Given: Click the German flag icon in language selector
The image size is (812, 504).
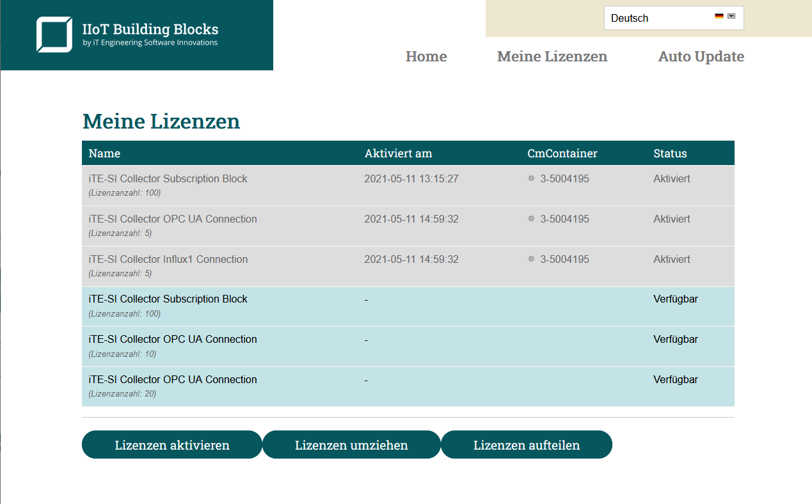Looking at the screenshot, I should [719, 16].
